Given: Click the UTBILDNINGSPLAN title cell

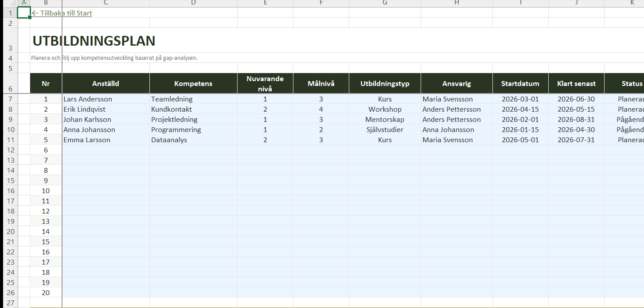Looking at the screenshot, I should coord(94,41).
